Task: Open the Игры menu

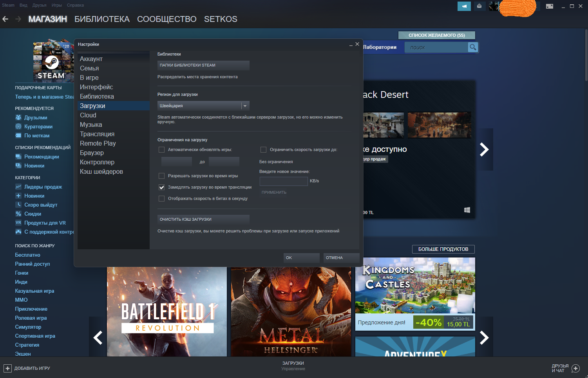Action: [57, 5]
